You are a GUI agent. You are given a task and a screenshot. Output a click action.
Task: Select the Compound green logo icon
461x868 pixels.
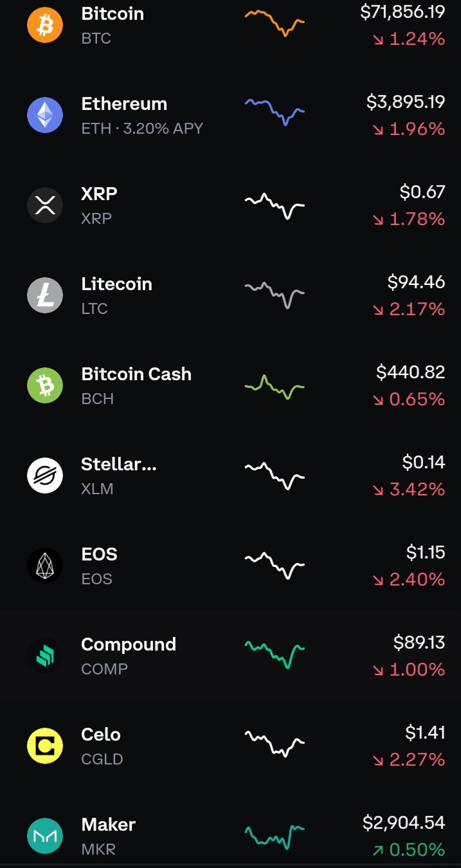pos(45,656)
